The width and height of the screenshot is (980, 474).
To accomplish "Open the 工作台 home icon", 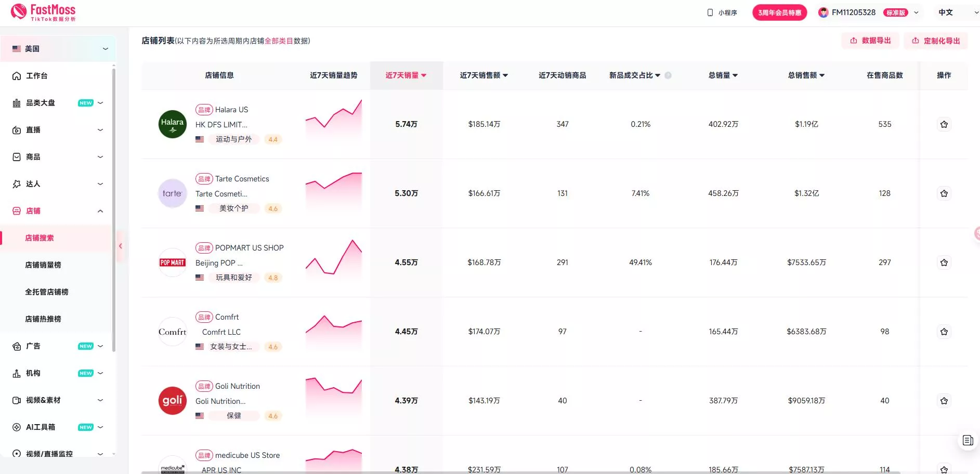I will [17, 76].
